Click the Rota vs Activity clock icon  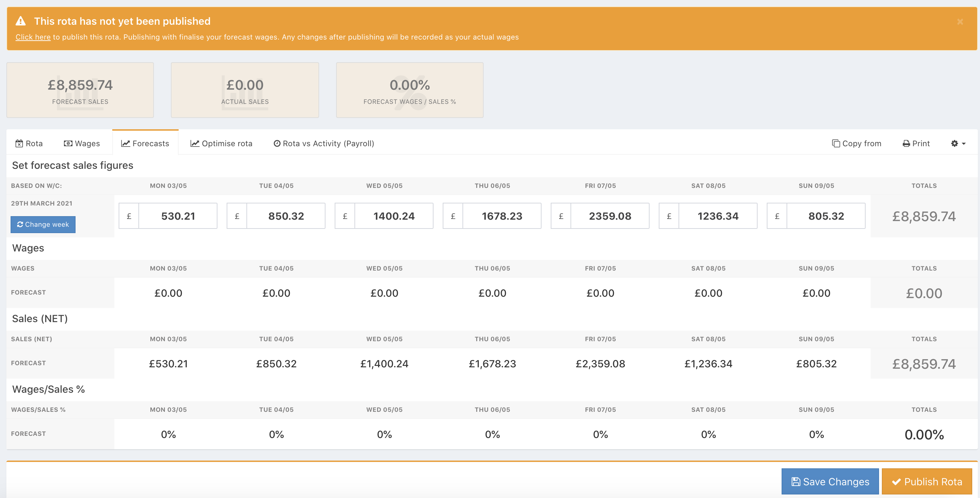click(277, 143)
